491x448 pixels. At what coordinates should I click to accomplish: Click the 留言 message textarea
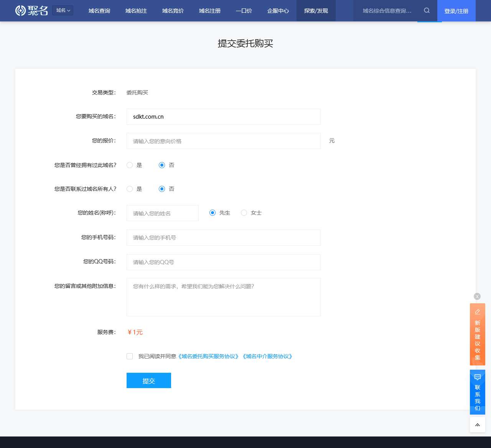point(223,297)
